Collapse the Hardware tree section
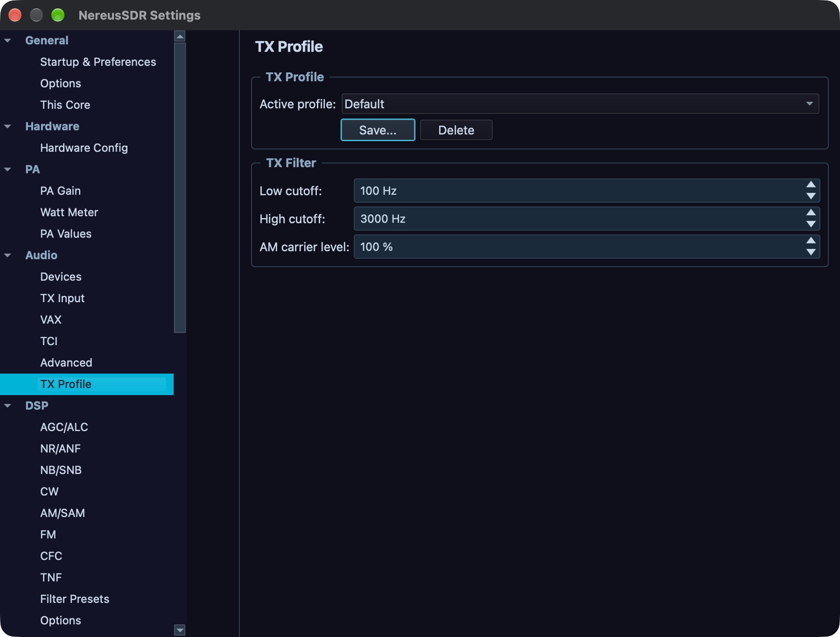This screenshot has width=840, height=637. point(8,127)
